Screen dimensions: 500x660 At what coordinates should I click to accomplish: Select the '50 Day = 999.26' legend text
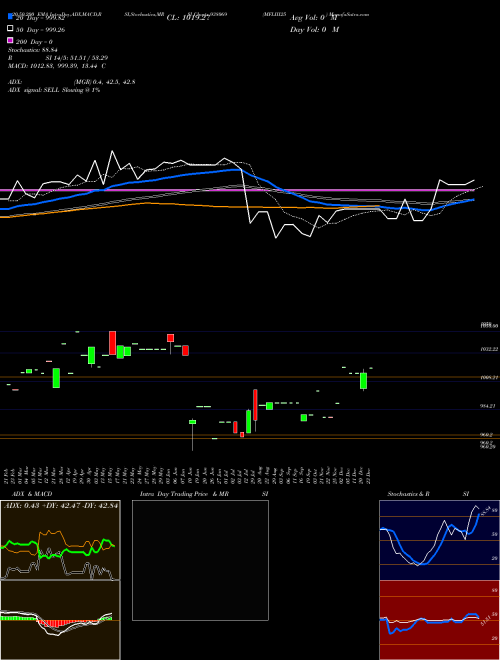pyautogui.click(x=40, y=30)
